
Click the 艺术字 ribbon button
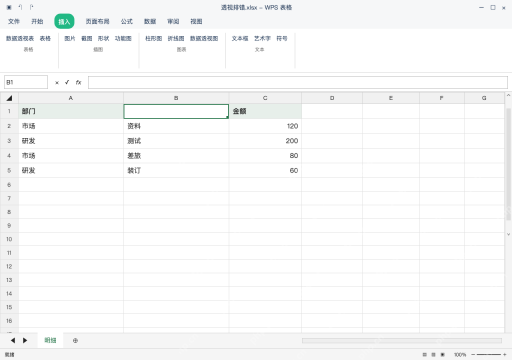coord(262,38)
